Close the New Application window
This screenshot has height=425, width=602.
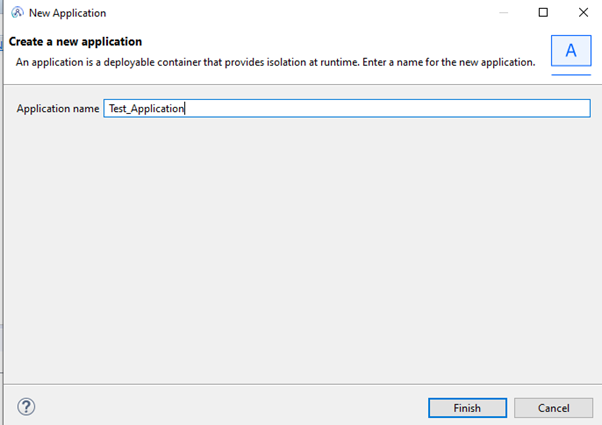(x=583, y=13)
